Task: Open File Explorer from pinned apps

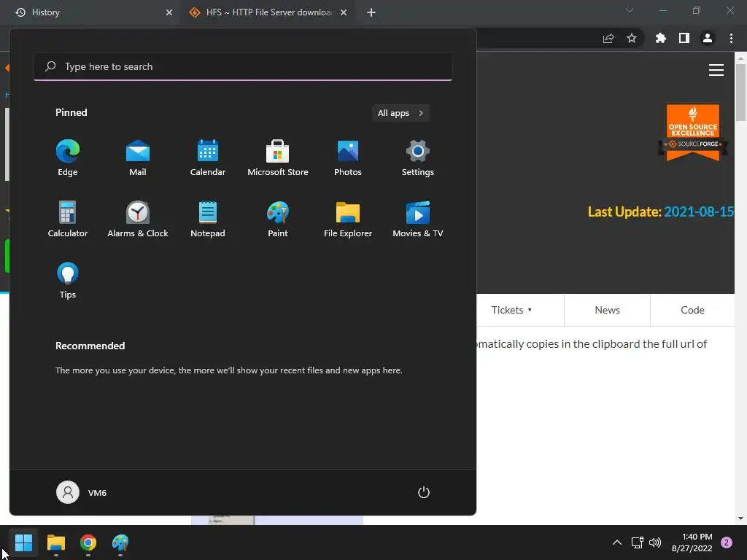Action: point(348,219)
